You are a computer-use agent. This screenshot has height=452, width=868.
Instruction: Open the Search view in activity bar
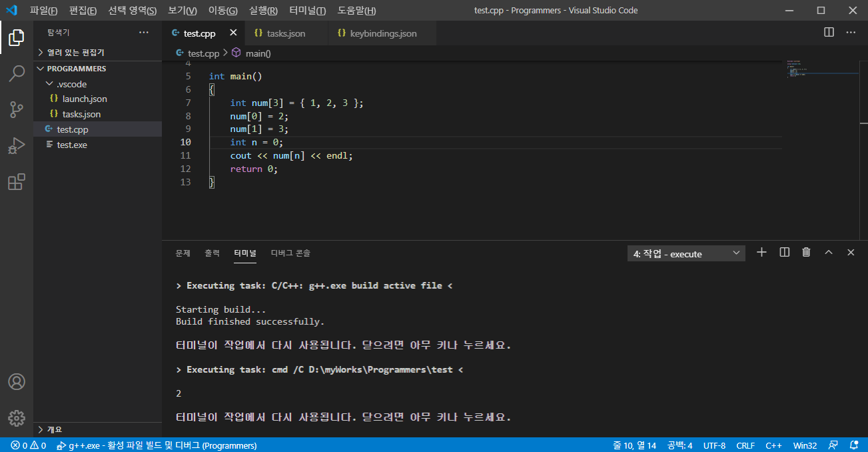point(17,74)
